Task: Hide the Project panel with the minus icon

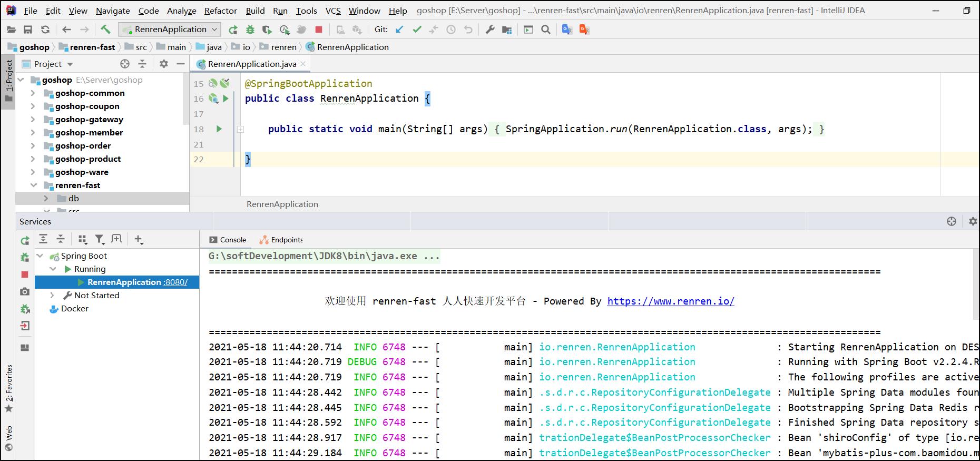Action: (x=181, y=64)
